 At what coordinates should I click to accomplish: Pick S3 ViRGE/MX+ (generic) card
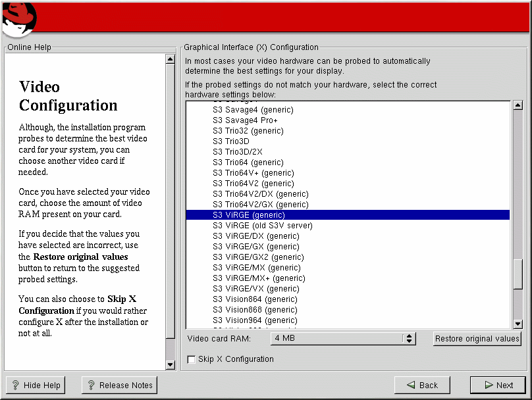click(348, 278)
